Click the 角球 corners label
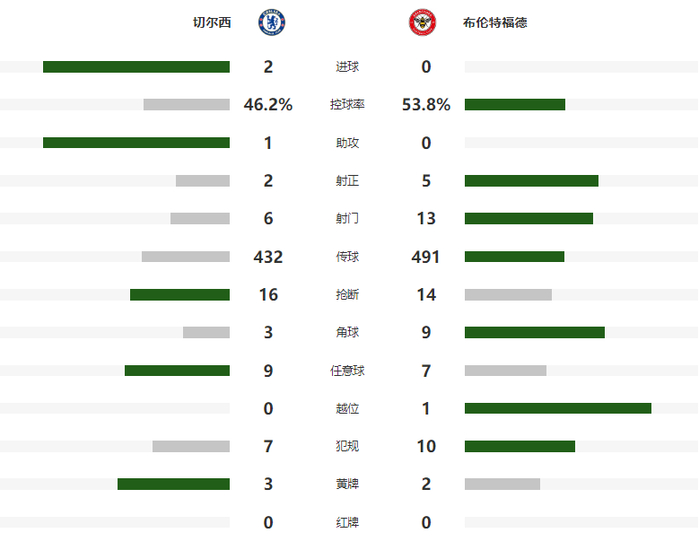 pos(348,333)
